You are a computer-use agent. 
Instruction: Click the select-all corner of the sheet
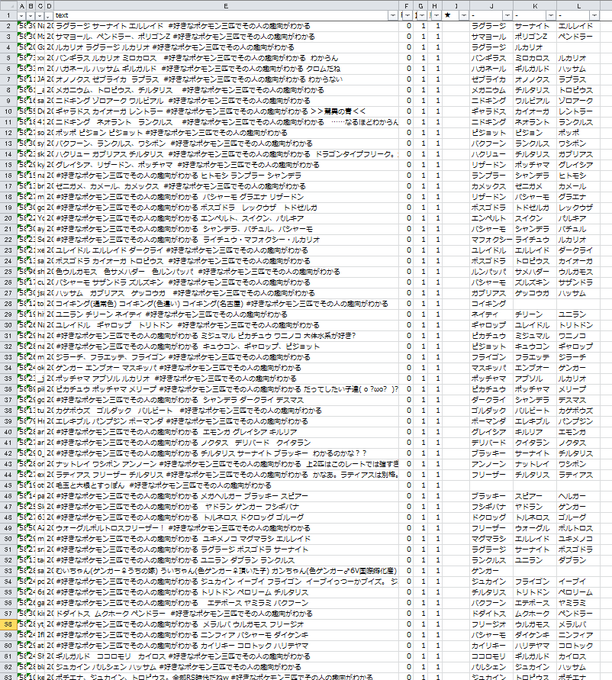pyautogui.click(x=9, y=6)
